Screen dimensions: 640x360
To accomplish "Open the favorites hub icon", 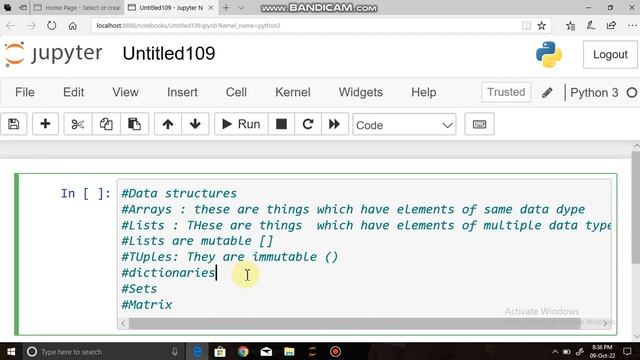I will pyautogui.click(x=571, y=26).
